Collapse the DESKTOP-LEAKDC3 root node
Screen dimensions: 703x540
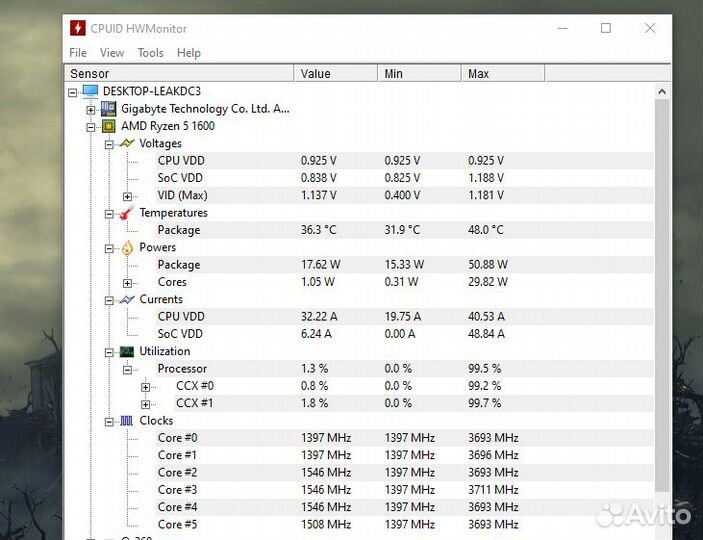pos(72,92)
